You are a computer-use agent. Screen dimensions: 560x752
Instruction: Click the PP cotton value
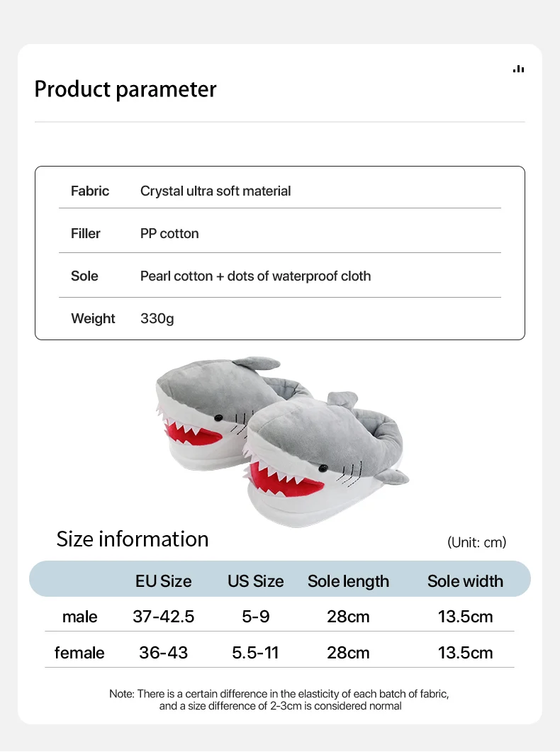tap(169, 233)
